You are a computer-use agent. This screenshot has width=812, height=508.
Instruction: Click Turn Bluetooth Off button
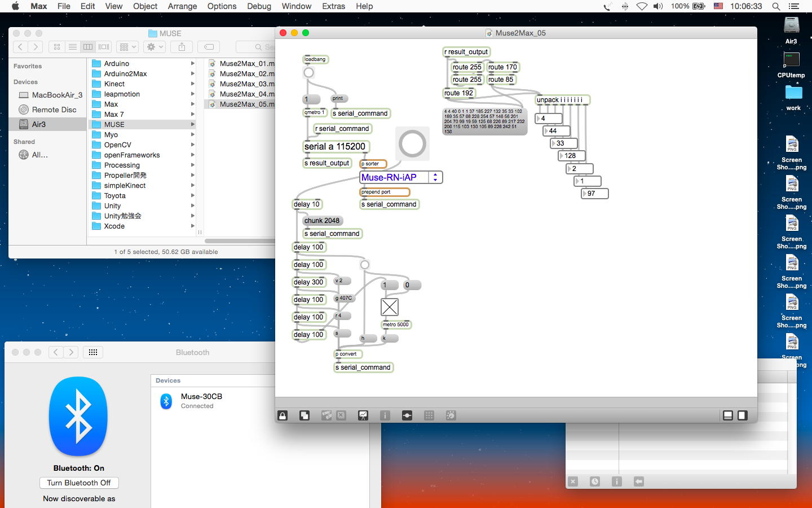[79, 483]
